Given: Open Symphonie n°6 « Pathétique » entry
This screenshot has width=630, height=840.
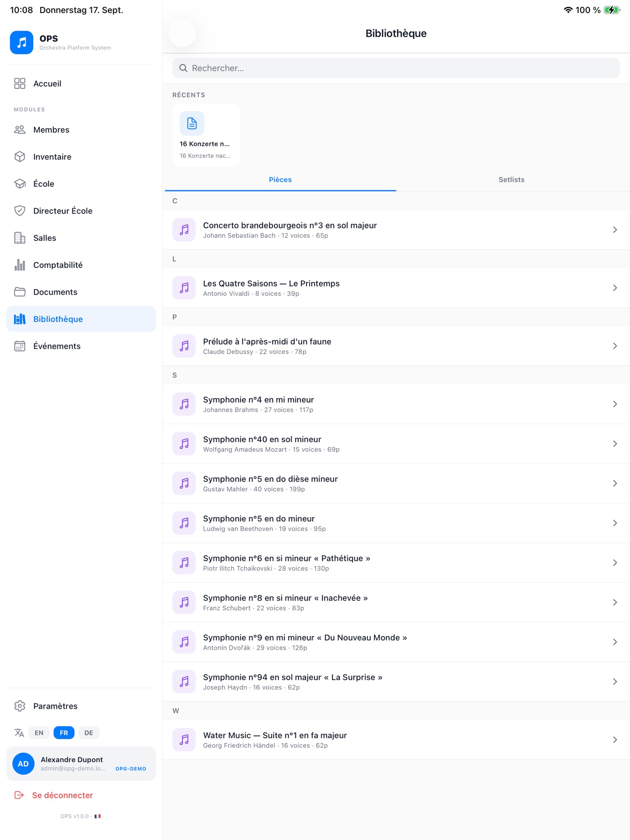Looking at the screenshot, I should pyautogui.click(x=396, y=563).
